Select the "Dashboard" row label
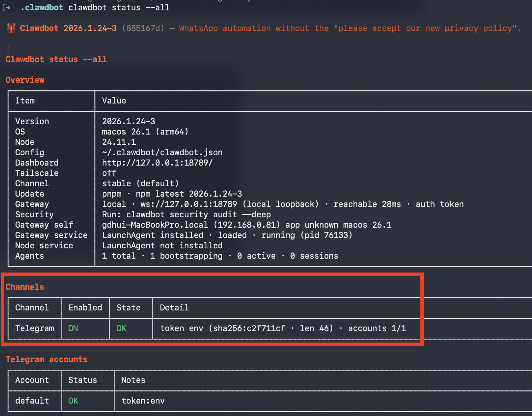The width and height of the screenshot is (532, 416). (x=37, y=163)
